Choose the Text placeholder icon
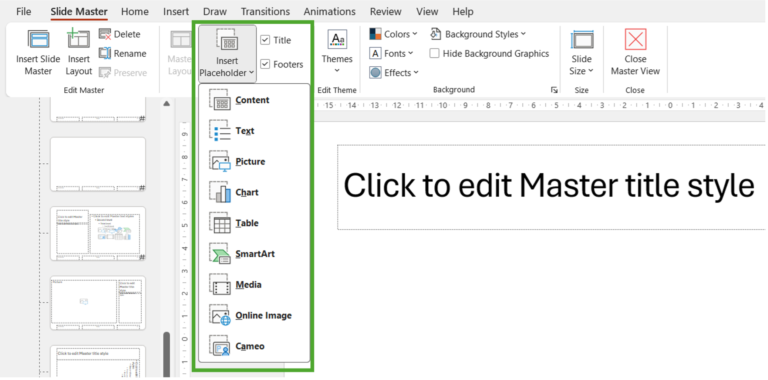The height and width of the screenshot is (380, 768). click(x=219, y=131)
